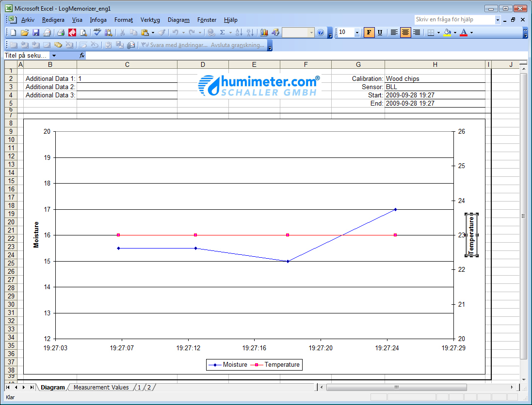Toggle center alignment
The height and width of the screenshot is (405, 532).
(x=405, y=32)
